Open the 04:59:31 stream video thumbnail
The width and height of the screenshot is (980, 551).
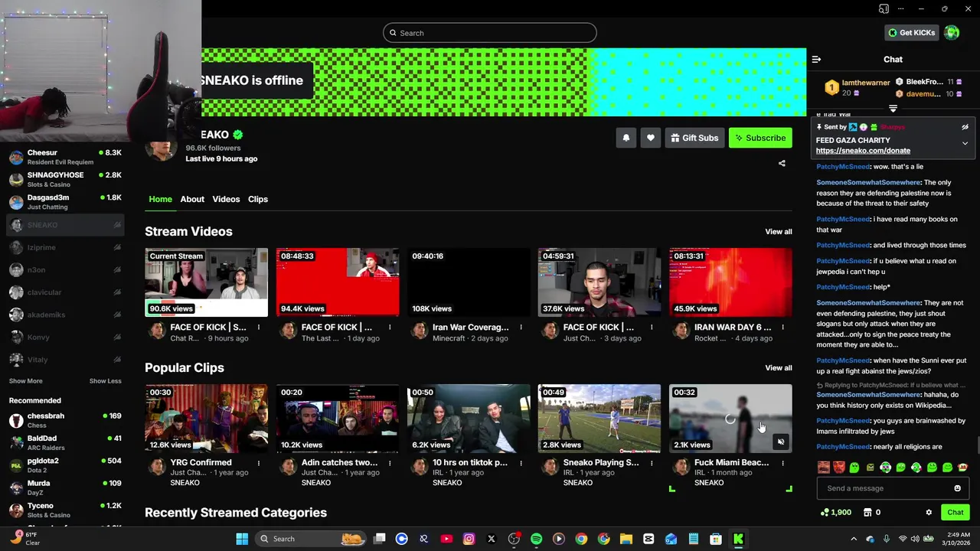pos(599,282)
